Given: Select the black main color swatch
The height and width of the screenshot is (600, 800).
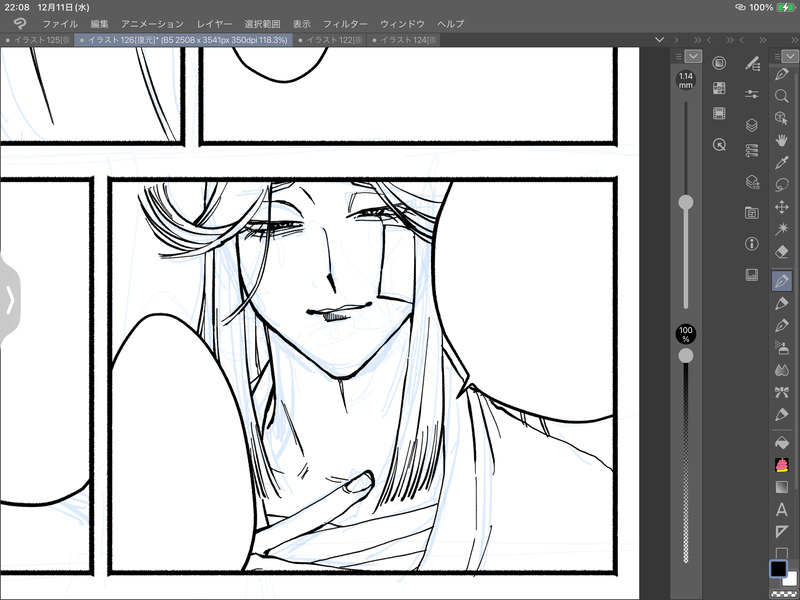Looking at the screenshot, I should 778,568.
